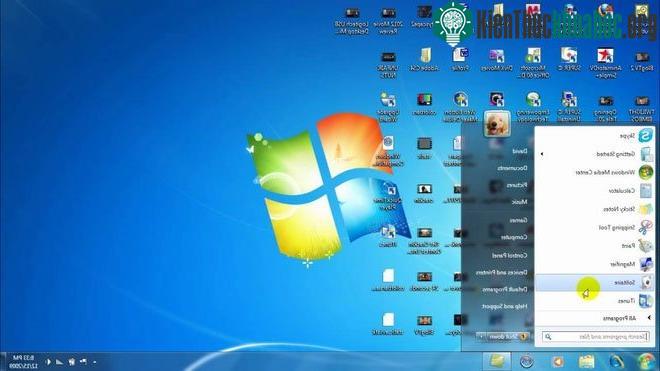Select the 2012 Movie Review desktop icon
This screenshot has height=371, width=660.
(x=388, y=21)
